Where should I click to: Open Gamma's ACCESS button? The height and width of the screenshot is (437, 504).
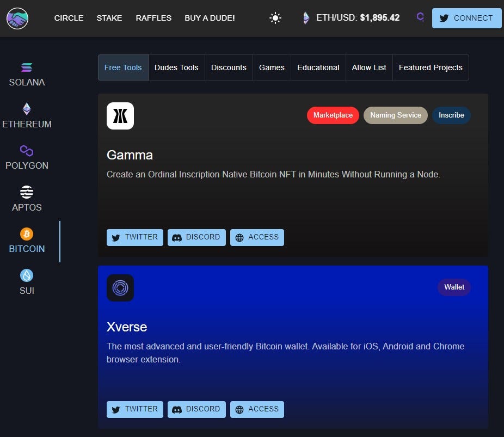(257, 237)
